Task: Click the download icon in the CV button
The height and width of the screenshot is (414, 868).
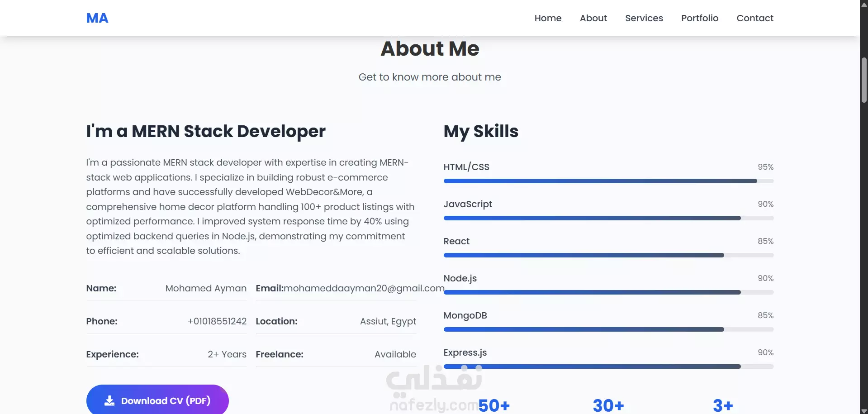Action: [x=109, y=400]
